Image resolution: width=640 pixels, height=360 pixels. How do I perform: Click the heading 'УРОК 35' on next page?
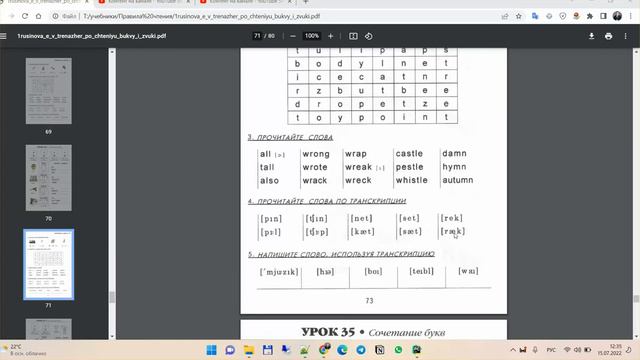point(328,332)
